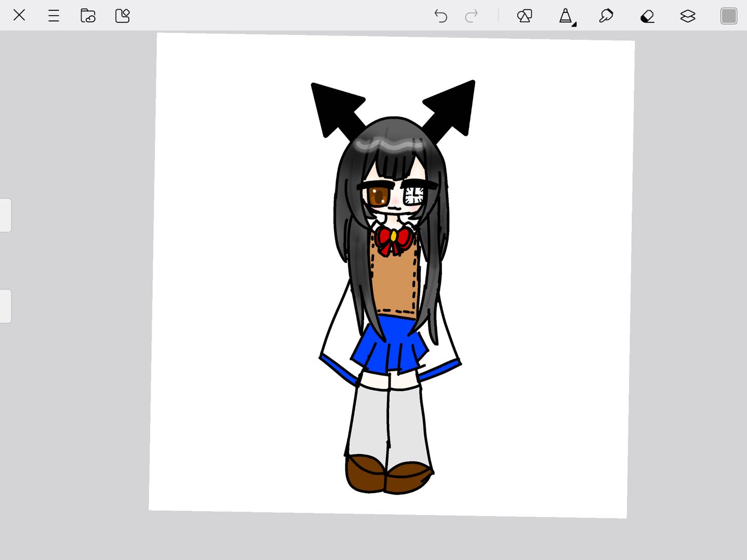Expand the lower left side panel handle
Screen dimensions: 747x560
point(5,306)
